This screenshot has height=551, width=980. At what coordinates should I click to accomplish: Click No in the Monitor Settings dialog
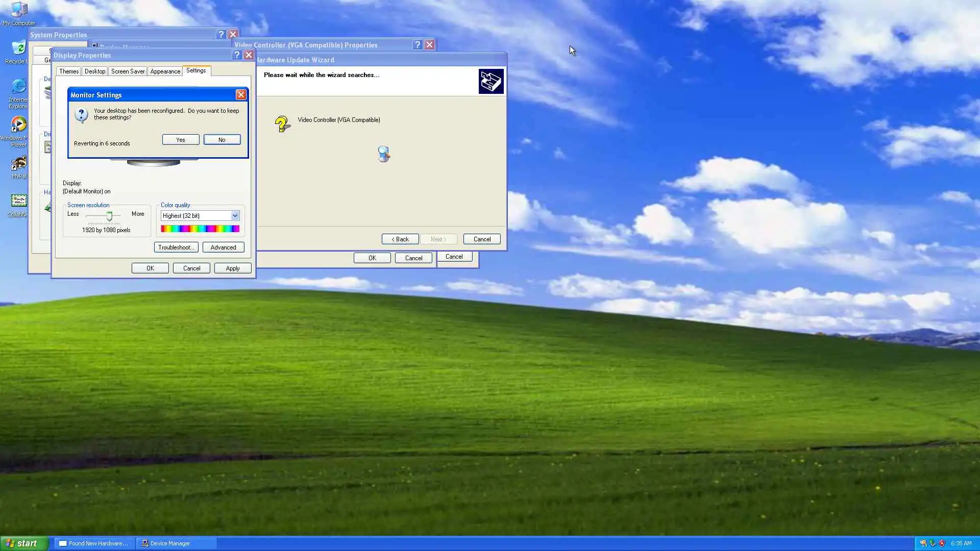pyautogui.click(x=222, y=140)
